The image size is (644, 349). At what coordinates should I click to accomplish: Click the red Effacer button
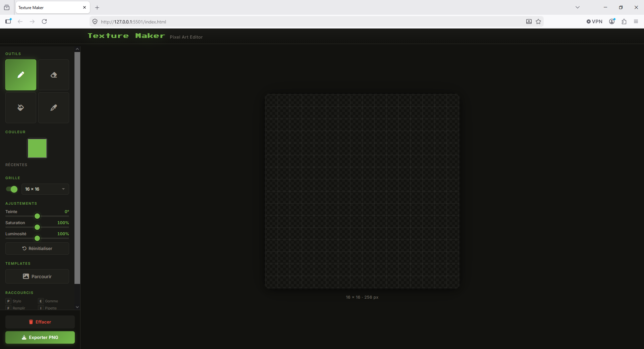coord(40,322)
